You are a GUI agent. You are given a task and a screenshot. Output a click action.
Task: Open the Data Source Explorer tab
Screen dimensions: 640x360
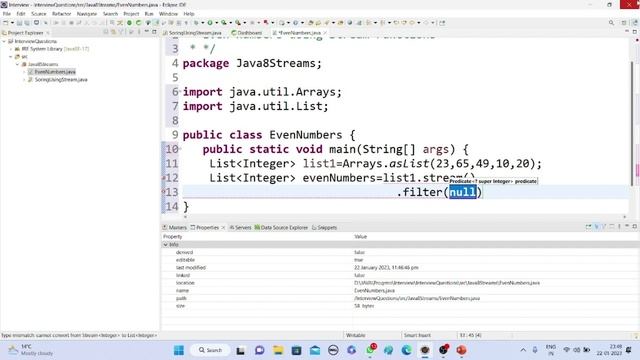point(281,227)
